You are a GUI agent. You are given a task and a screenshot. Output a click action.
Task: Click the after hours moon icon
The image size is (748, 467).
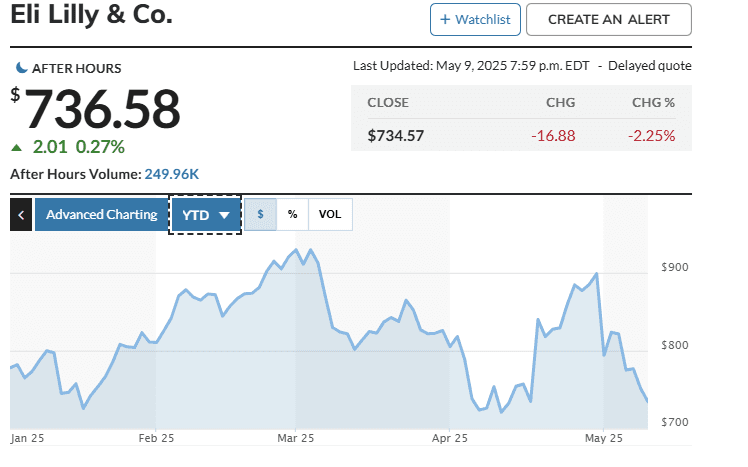(21, 68)
